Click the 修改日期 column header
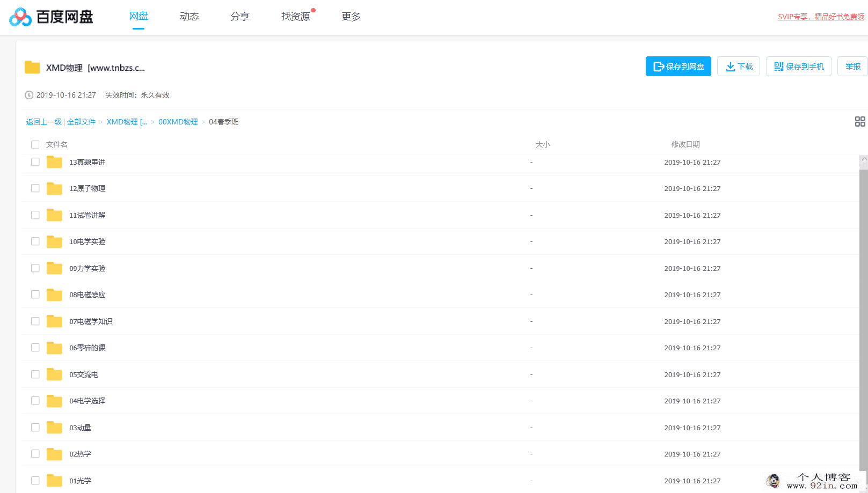The width and height of the screenshot is (868, 493). click(x=685, y=144)
